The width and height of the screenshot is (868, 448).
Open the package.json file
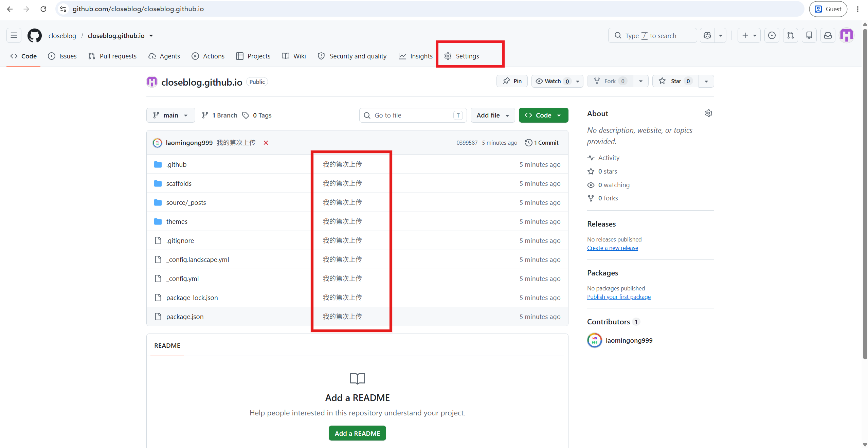click(x=185, y=317)
